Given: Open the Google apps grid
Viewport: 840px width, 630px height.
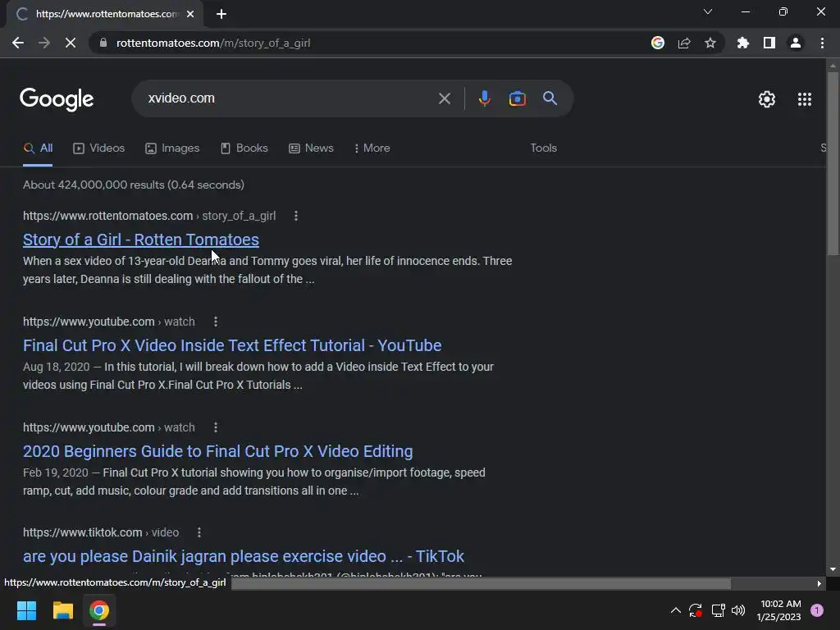Looking at the screenshot, I should coord(805,99).
